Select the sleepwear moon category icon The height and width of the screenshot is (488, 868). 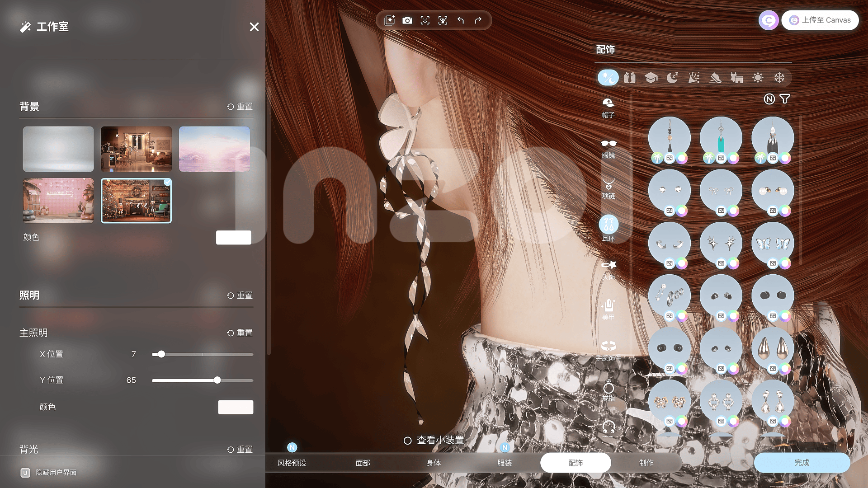click(672, 78)
